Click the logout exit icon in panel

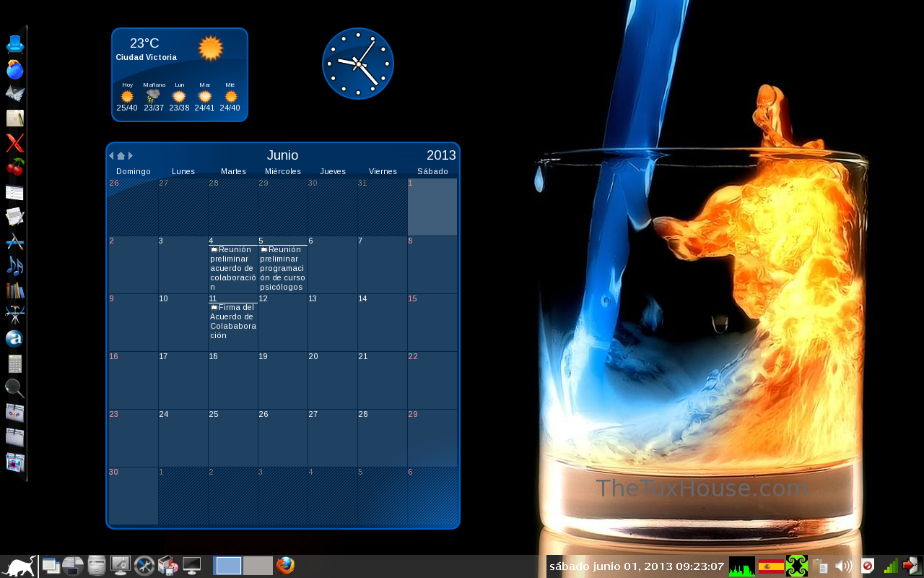point(912,566)
